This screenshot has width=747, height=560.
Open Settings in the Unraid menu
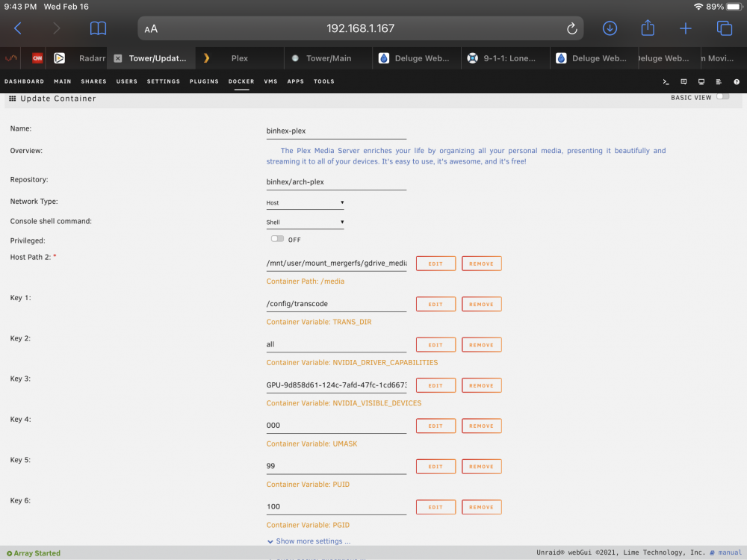[x=164, y=81]
